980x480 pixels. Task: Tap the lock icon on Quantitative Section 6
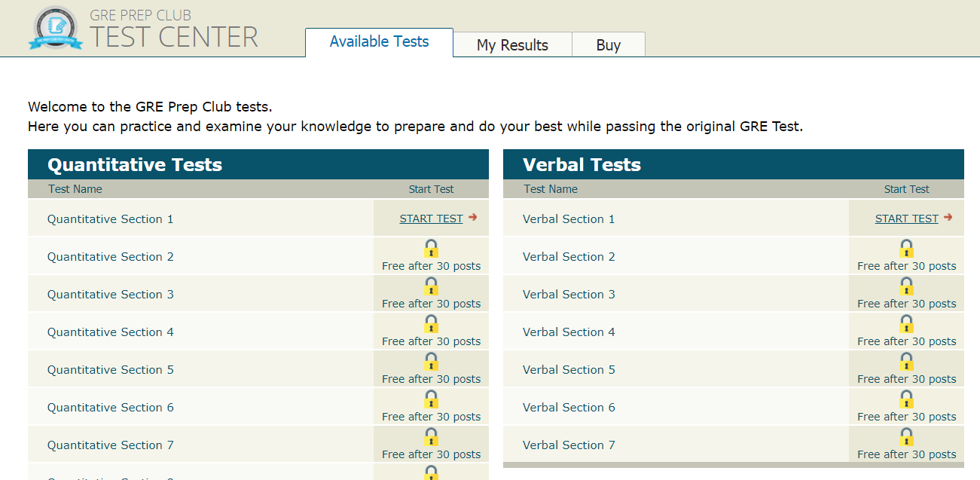coord(431,399)
